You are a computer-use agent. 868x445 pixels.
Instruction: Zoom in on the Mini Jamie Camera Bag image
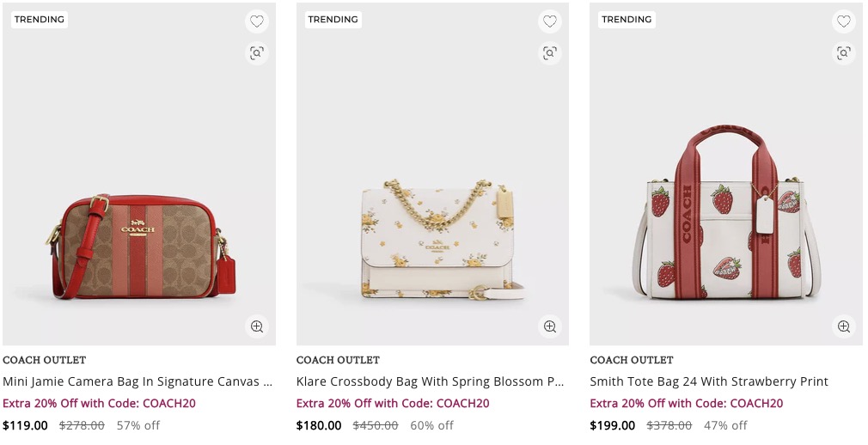coord(256,326)
